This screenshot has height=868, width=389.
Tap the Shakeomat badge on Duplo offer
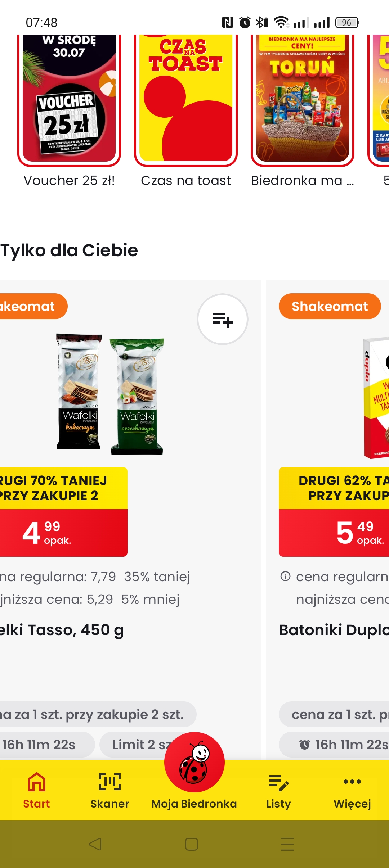(x=330, y=306)
